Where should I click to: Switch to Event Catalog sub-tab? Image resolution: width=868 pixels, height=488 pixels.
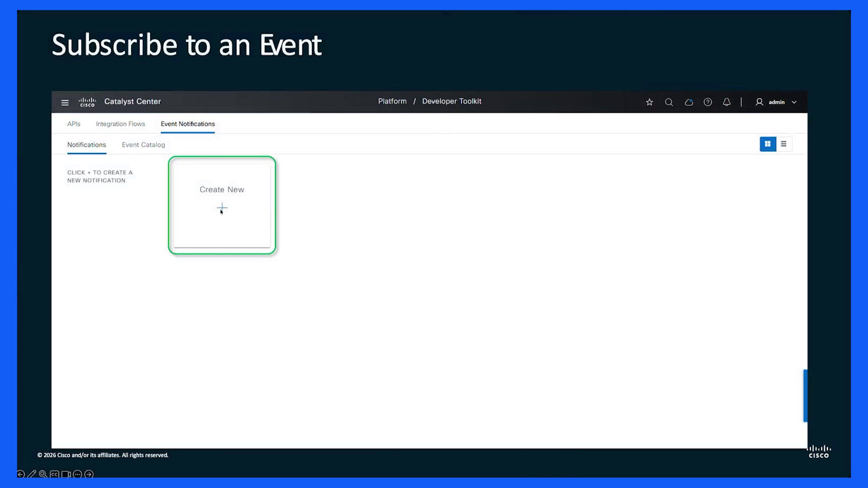143,145
